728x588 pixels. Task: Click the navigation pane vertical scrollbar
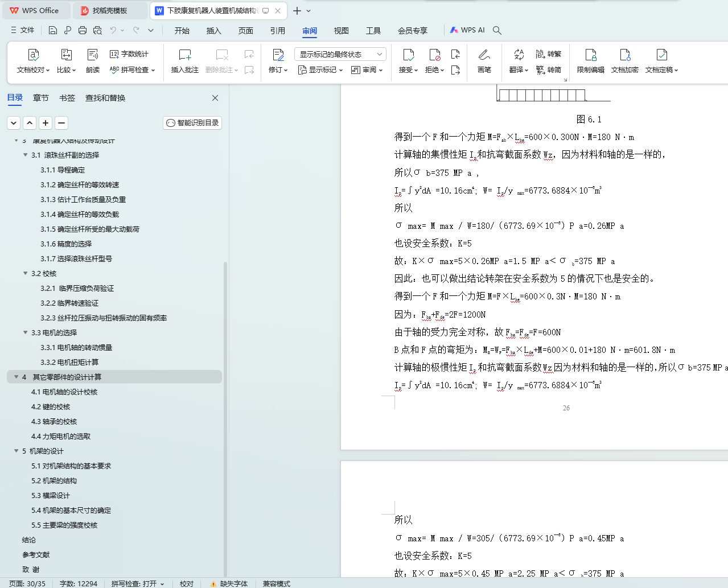(225, 418)
